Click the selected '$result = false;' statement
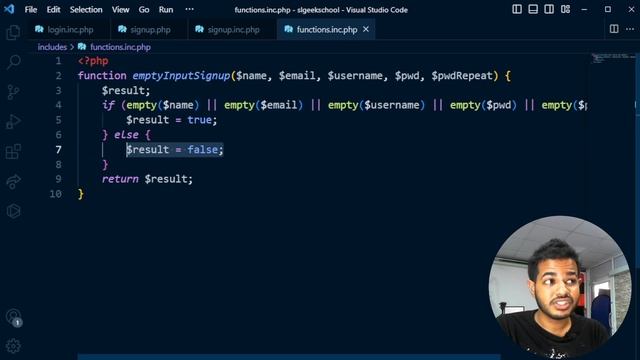640x360 pixels. click(175, 149)
